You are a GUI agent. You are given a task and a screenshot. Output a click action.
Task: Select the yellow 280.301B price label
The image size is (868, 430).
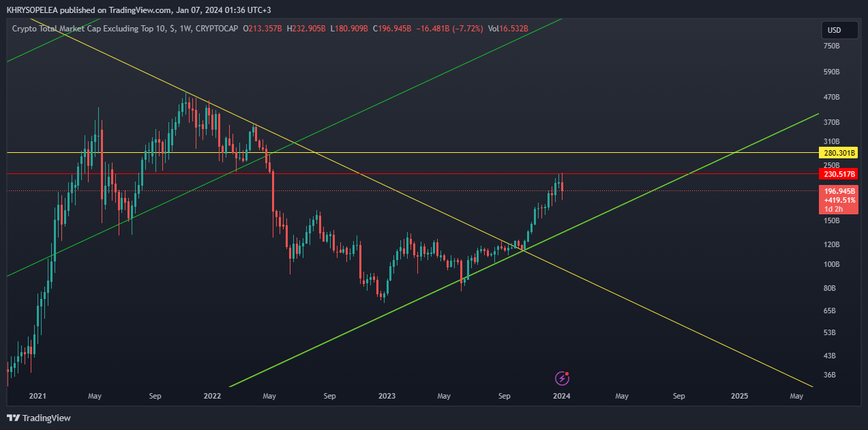[839, 152]
